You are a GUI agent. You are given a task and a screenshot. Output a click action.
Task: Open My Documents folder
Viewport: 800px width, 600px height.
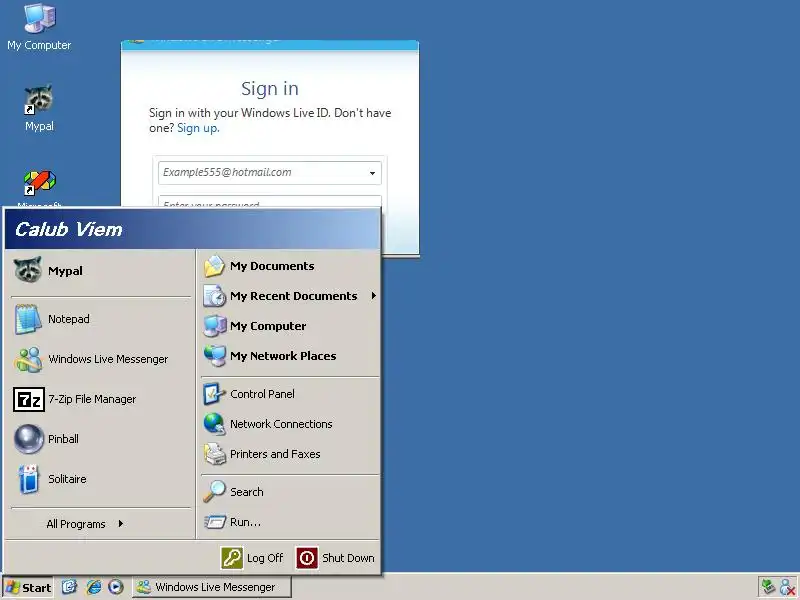pos(290,266)
